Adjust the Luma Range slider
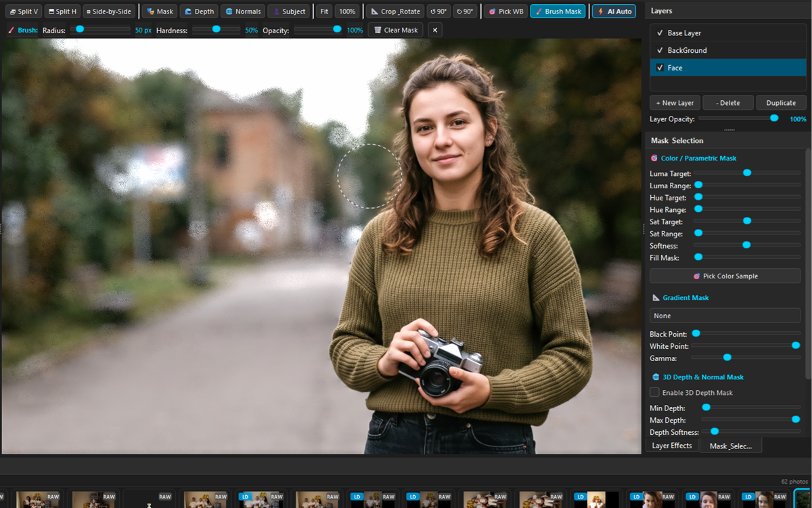The image size is (812, 508). tap(747, 186)
